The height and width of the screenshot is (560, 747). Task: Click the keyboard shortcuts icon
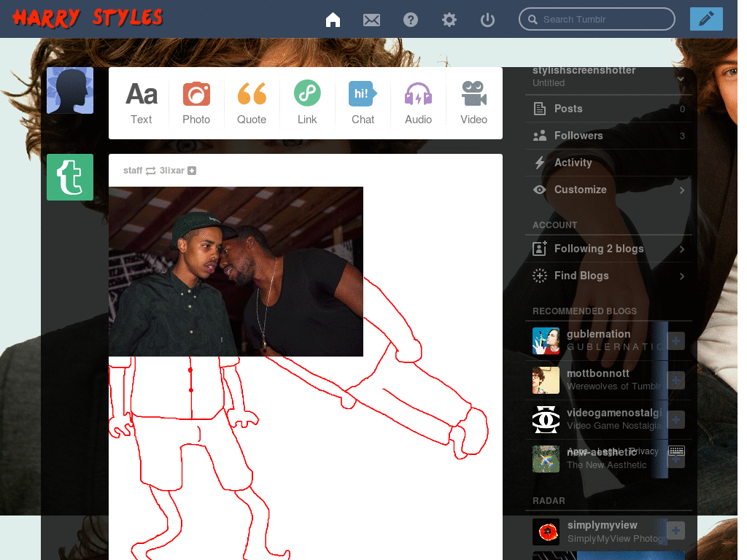point(676,451)
